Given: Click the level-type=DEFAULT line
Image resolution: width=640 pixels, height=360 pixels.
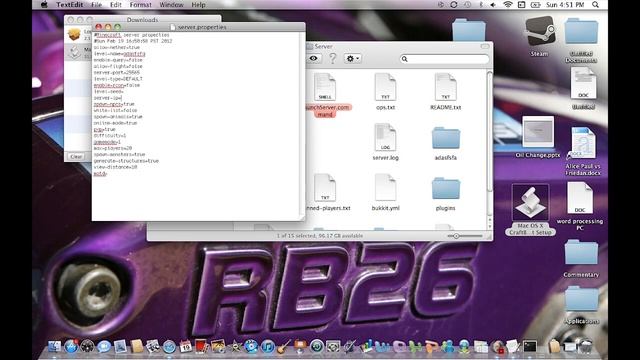Looking at the screenshot, I should (118, 79).
